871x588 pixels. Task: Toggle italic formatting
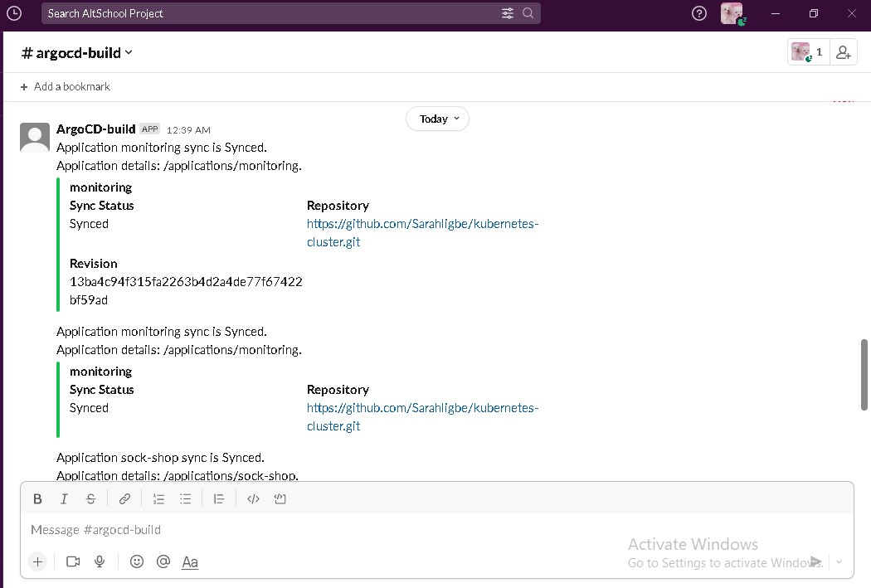point(64,498)
